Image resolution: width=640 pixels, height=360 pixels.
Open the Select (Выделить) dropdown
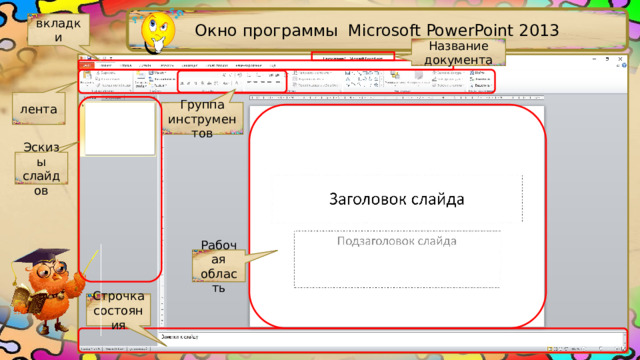[480, 85]
